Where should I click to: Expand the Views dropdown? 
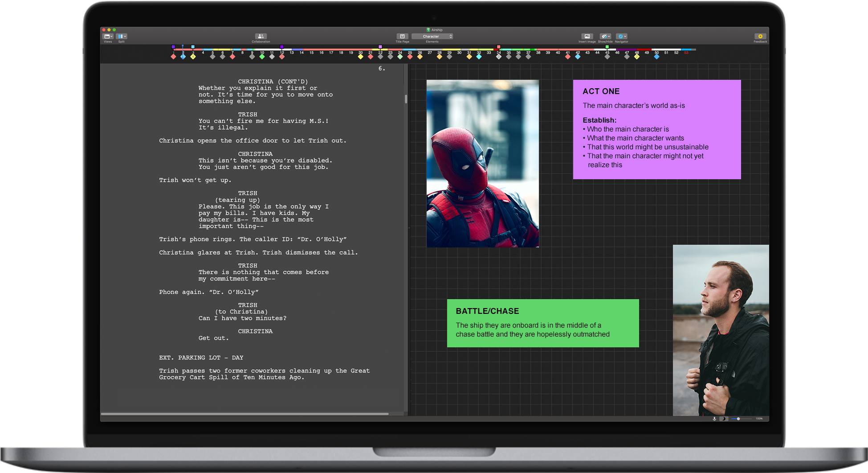(108, 37)
